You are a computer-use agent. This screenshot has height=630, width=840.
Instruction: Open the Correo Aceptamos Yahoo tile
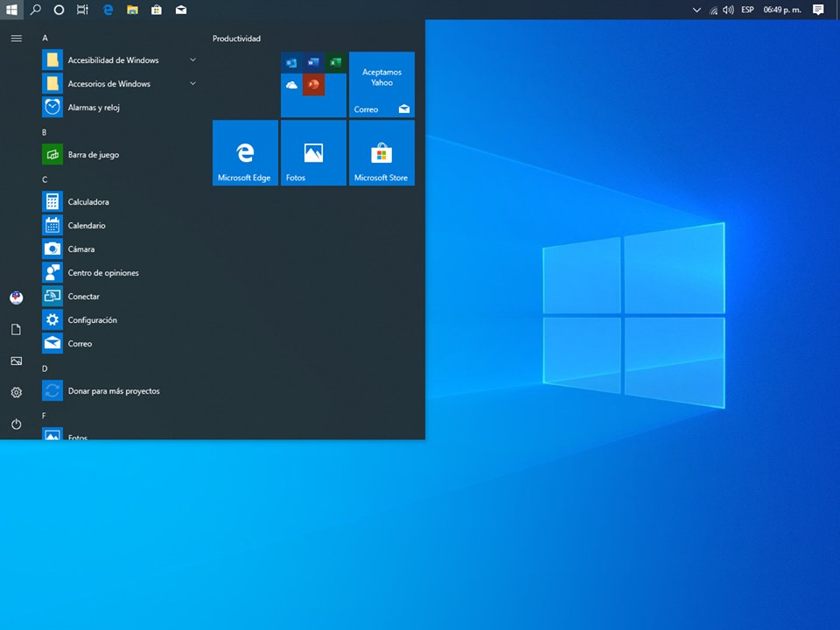381,84
